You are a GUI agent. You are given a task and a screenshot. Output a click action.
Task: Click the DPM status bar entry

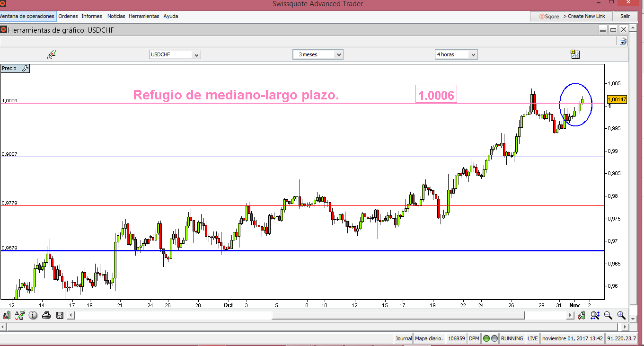point(474,338)
